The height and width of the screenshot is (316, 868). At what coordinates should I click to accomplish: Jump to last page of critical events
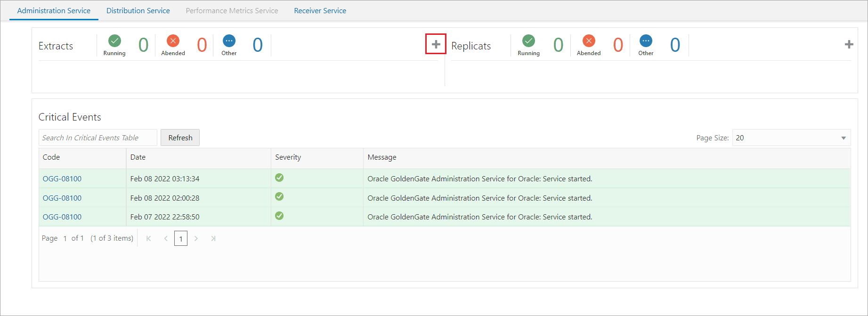(213, 239)
